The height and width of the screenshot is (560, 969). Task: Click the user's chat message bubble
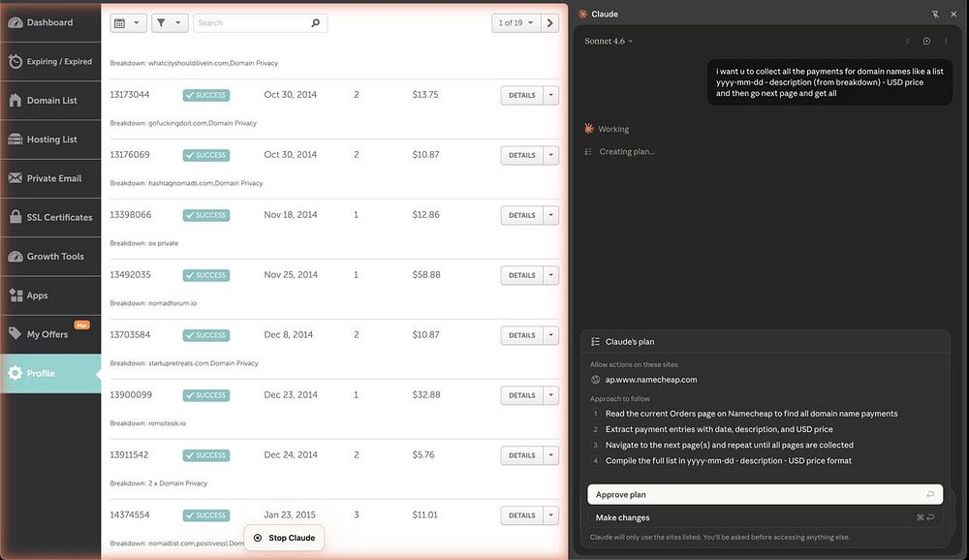click(x=829, y=82)
